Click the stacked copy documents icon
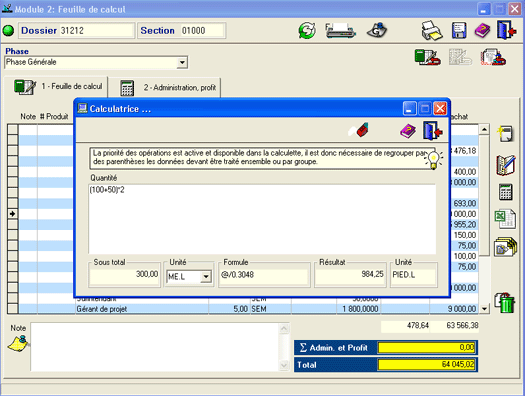The height and width of the screenshot is (396, 525). coord(505,247)
